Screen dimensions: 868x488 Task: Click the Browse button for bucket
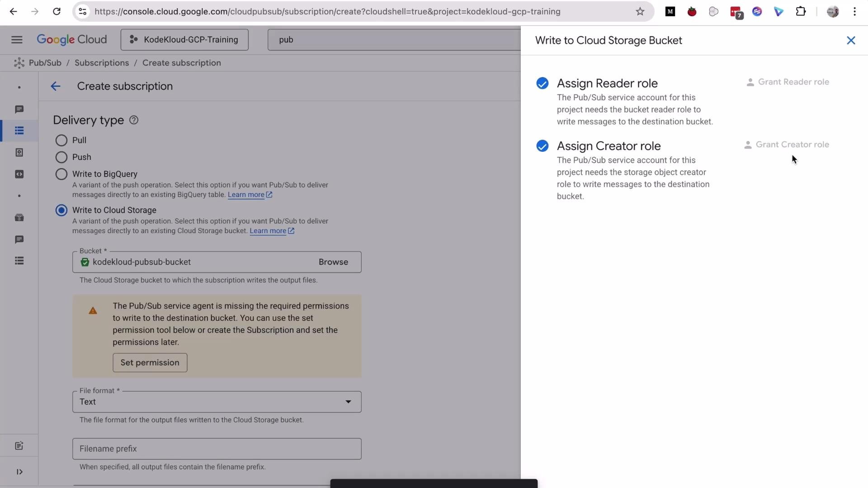333,262
